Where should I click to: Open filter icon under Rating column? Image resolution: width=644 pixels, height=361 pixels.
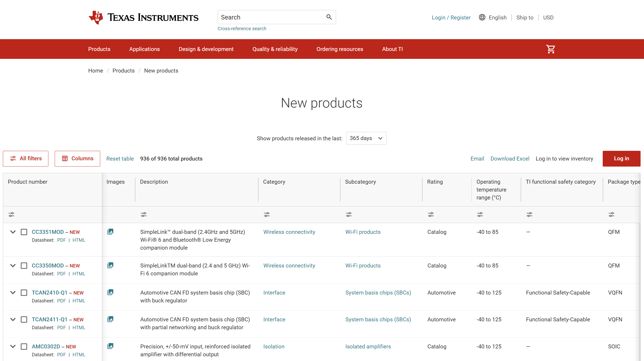431,215
